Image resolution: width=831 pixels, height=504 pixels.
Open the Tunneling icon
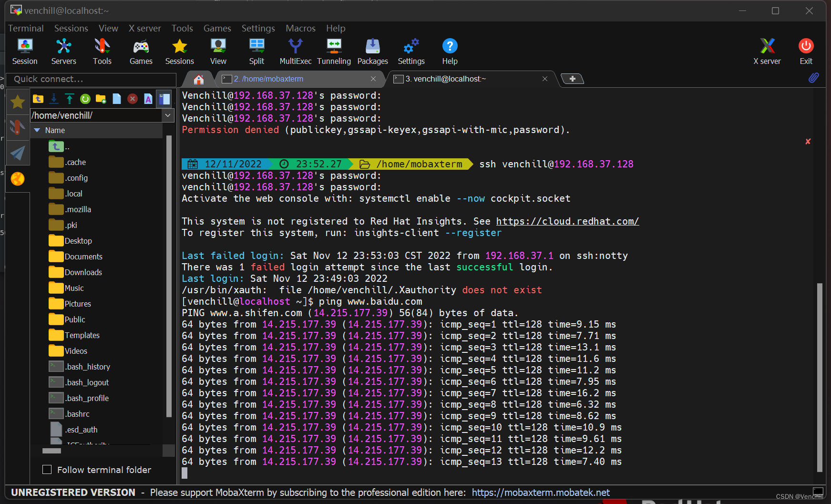pos(334,51)
